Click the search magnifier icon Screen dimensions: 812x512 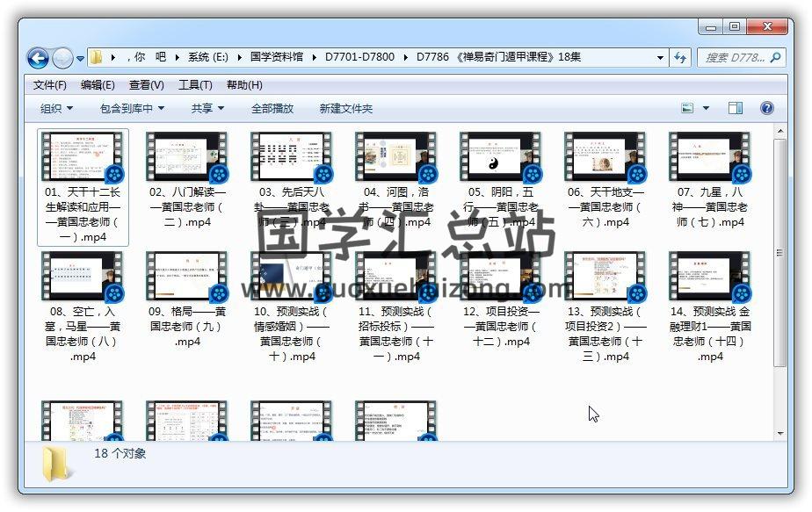[x=775, y=57]
